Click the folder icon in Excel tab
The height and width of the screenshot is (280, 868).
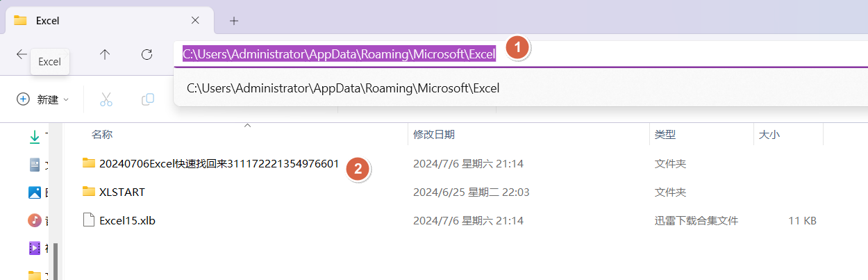pos(20,20)
